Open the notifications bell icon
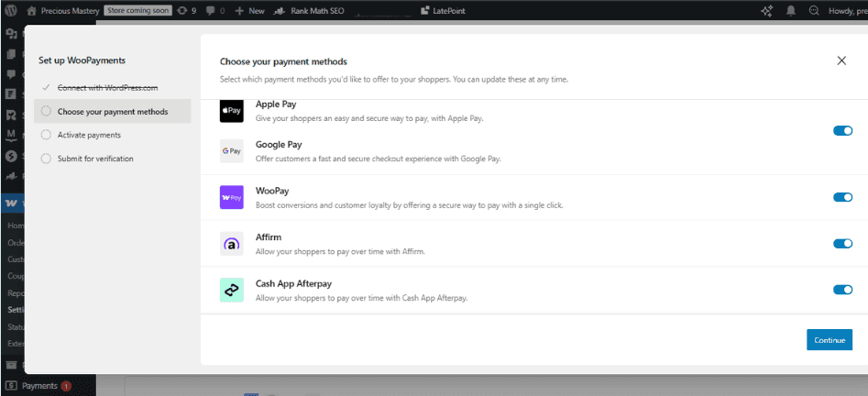 pyautogui.click(x=791, y=10)
